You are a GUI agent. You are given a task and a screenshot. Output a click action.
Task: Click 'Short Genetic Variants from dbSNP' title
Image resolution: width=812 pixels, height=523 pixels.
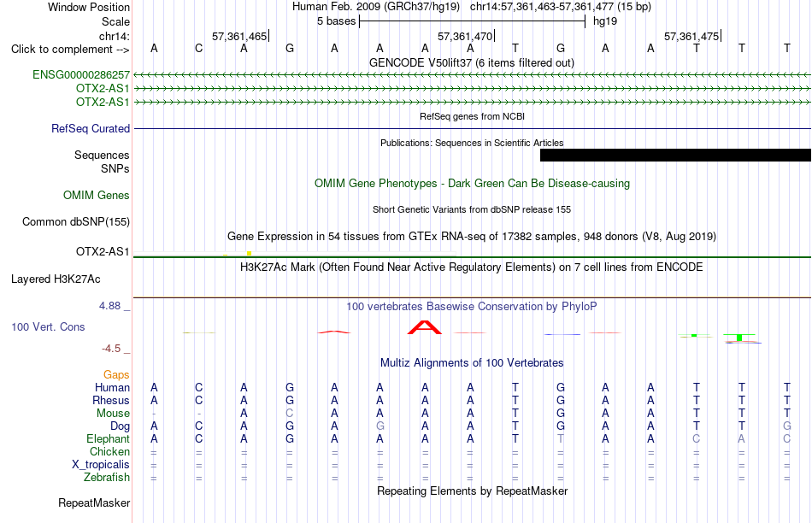click(x=472, y=209)
